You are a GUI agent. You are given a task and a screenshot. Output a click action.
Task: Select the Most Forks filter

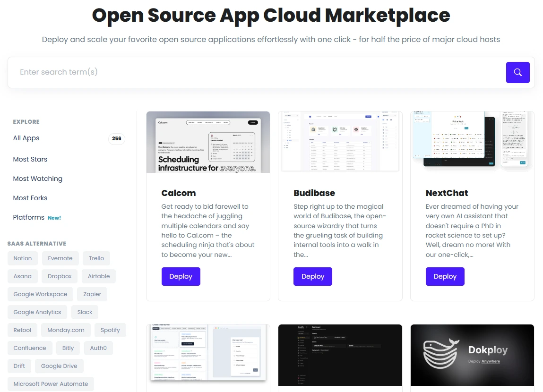[30, 198]
